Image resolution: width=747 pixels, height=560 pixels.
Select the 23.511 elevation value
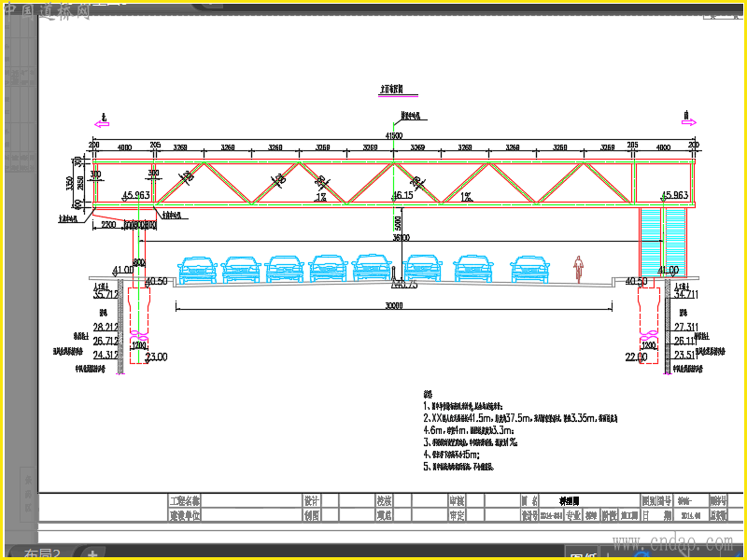(686, 355)
